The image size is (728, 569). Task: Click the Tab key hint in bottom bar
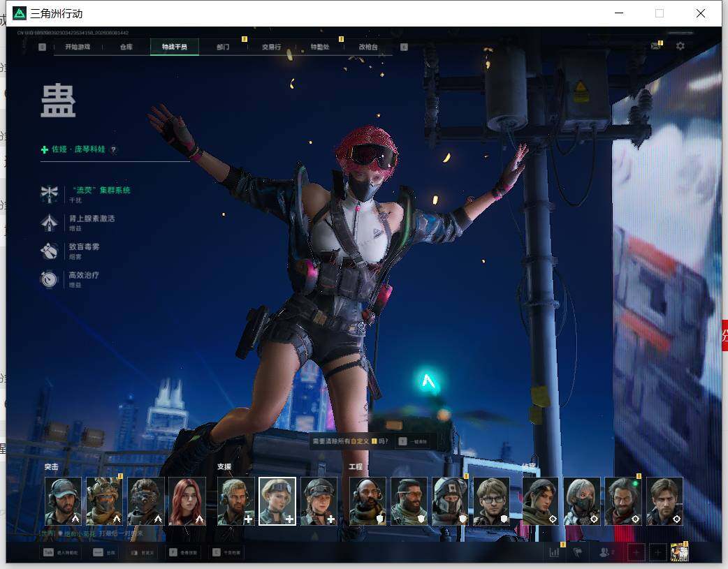(x=61, y=552)
